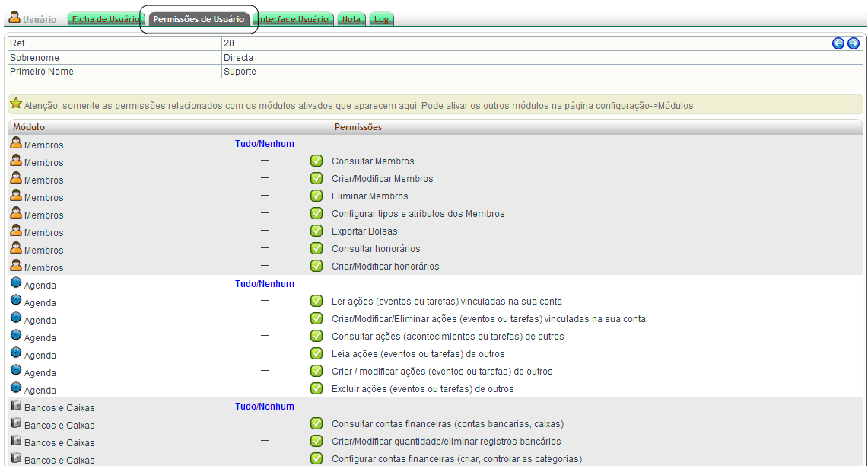The width and height of the screenshot is (868, 466).
Task: Click Tudo link for Membros module
Action: [245, 144]
